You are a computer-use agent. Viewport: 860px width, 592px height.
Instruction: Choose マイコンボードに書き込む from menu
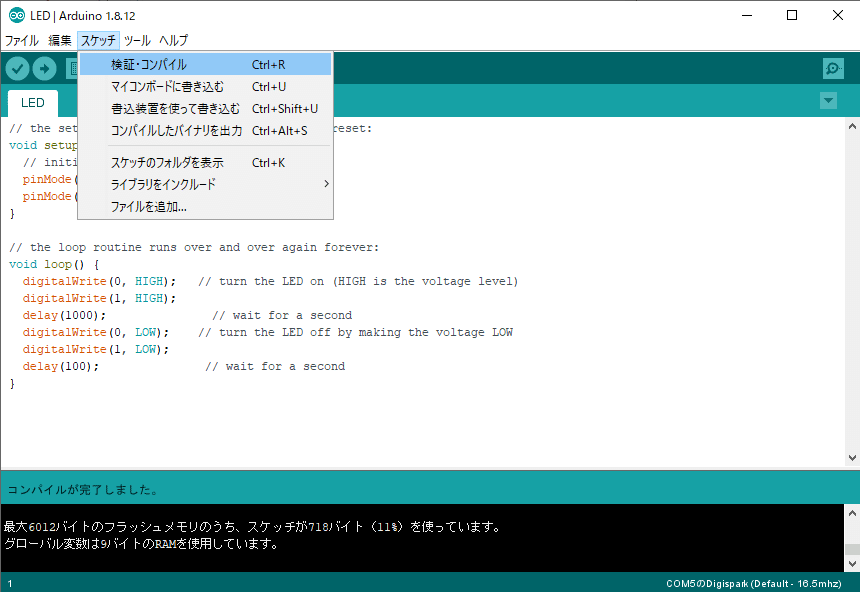tap(205, 87)
